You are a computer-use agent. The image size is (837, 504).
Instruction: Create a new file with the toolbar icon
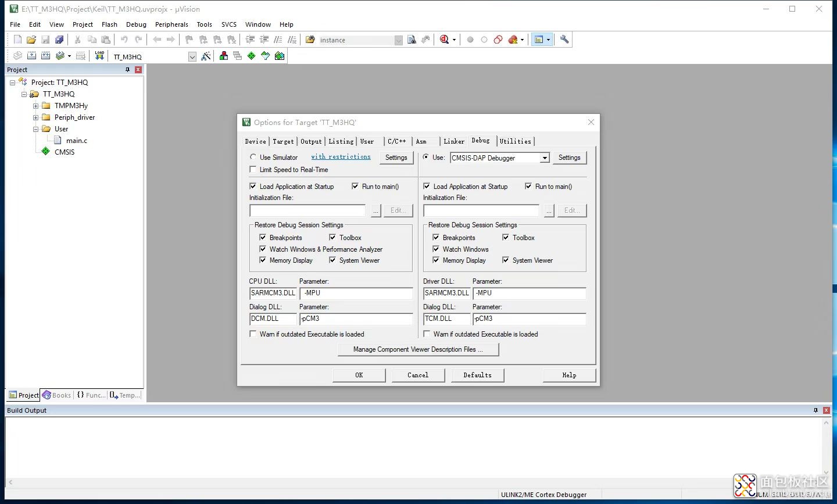coord(17,40)
